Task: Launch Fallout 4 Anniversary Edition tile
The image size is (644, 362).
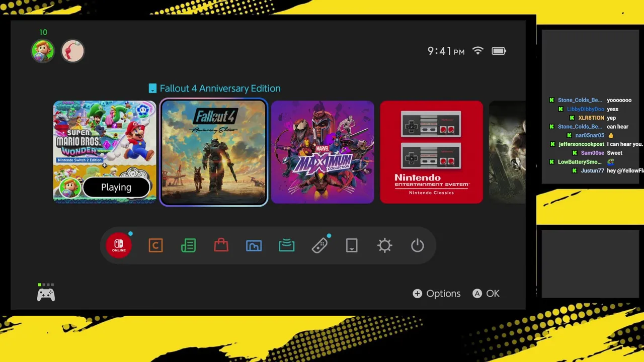Action: pyautogui.click(x=214, y=152)
